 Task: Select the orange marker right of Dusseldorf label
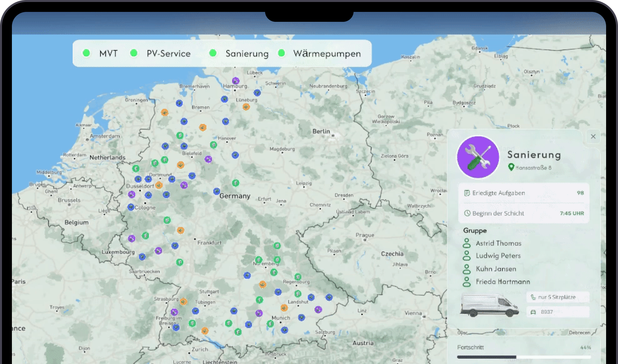tap(159, 185)
